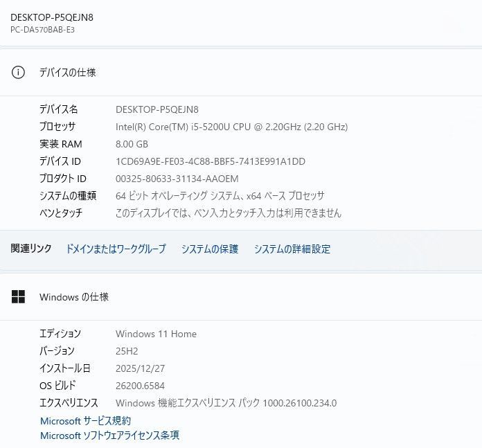Click the デバイス名 label
This screenshot has height=448, width=482.
58,109
